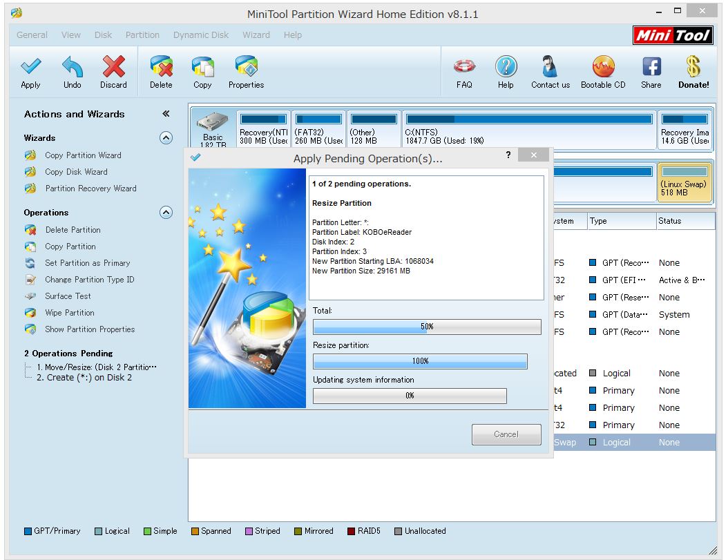Image resolution: width=728 pixels, height=560 pixels.
Task: Click the Status column header
Action: [x=686, y=221]
